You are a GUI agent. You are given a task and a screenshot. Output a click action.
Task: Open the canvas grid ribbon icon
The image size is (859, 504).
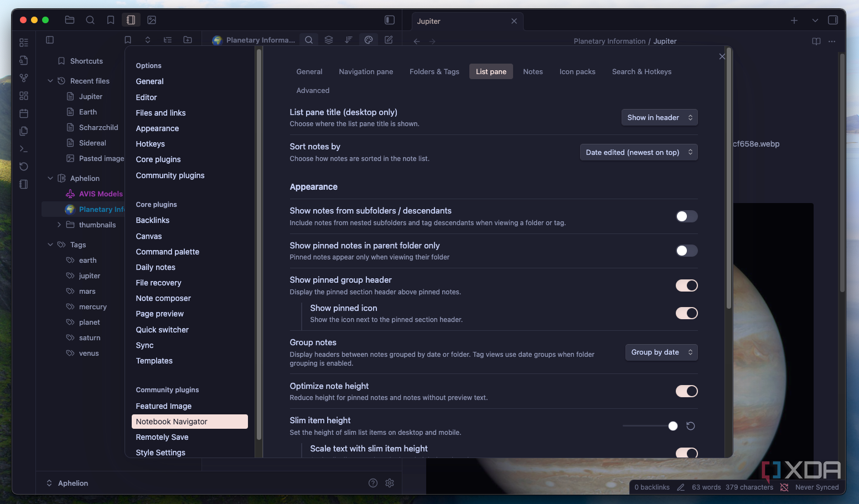click(24, 96)
